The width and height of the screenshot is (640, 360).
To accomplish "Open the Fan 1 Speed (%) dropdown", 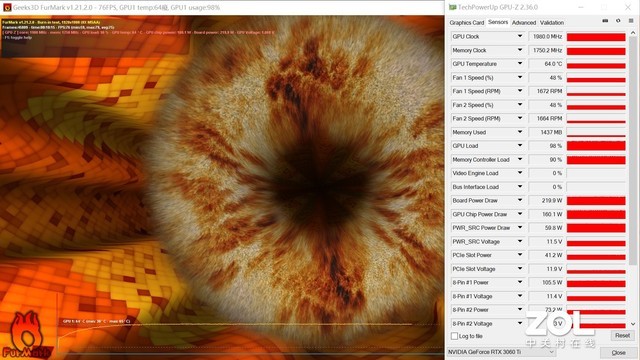I will (x=520, y=78).
